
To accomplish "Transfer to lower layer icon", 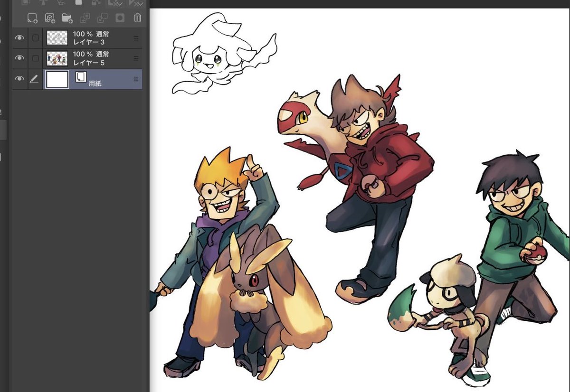I will [x=85, y=19].
